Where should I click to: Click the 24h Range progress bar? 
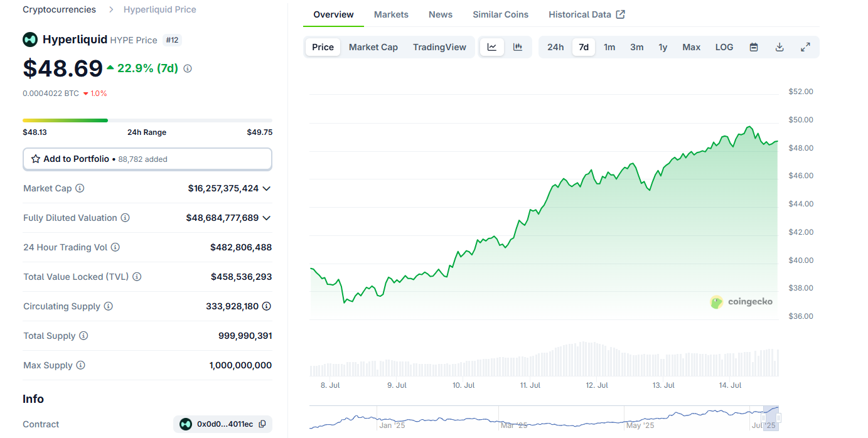coord(147,120)
